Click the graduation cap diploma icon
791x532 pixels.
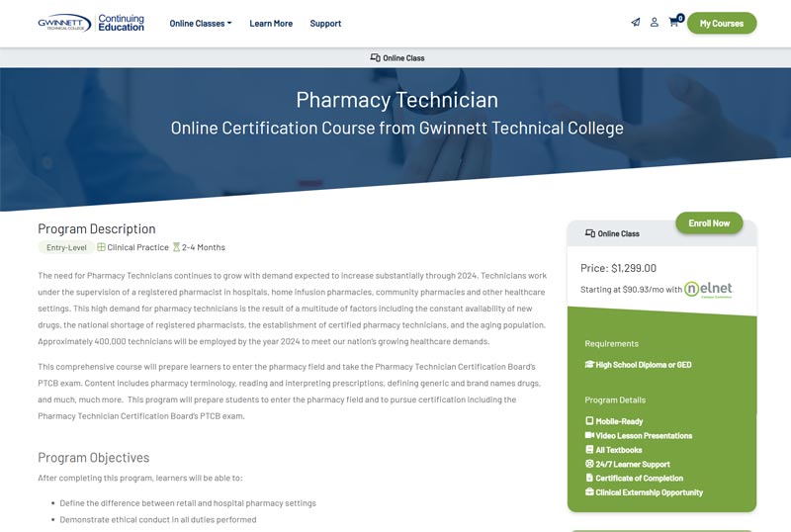(589, 365)
